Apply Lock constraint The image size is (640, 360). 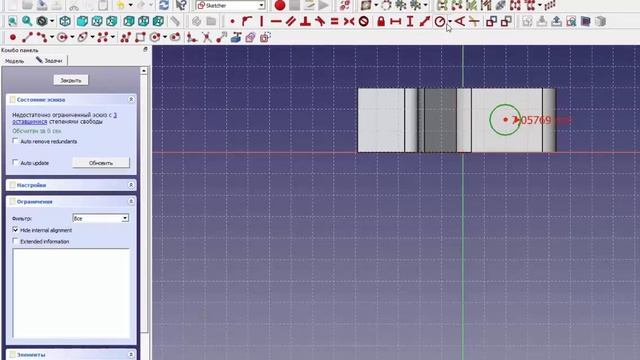[x=381, y=21]
